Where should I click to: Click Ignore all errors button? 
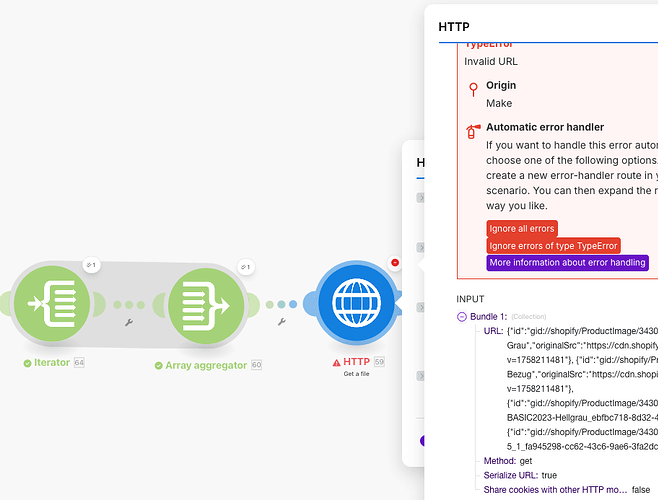pyautogui.click(x=522, y=229)
